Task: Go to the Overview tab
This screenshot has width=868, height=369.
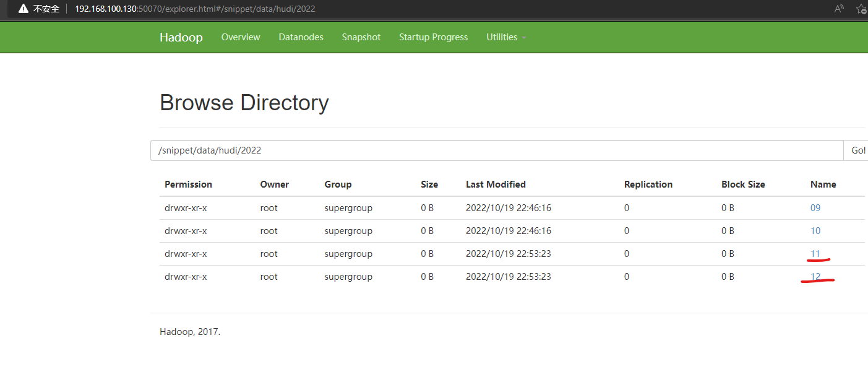Action: tap(241, 37)
